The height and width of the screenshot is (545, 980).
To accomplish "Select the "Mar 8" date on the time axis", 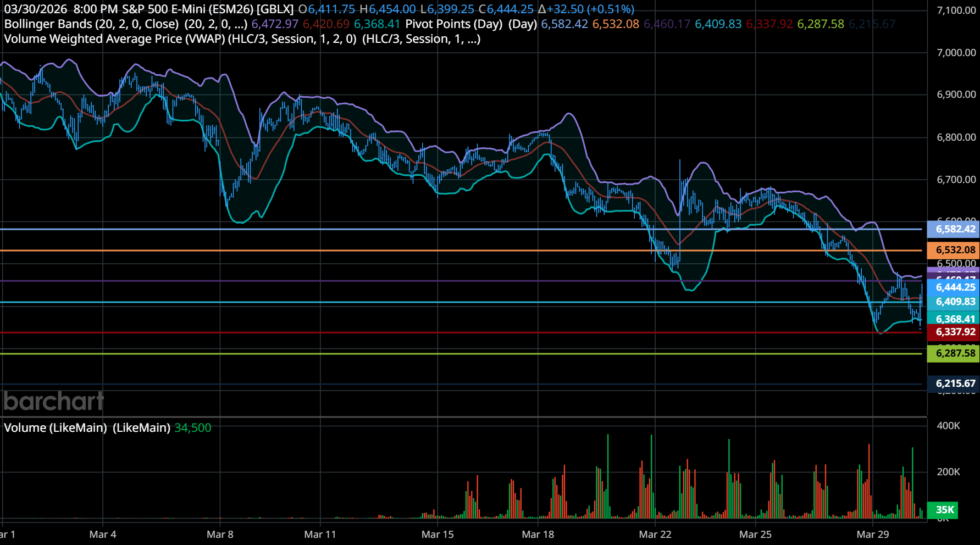I will 220,535.
